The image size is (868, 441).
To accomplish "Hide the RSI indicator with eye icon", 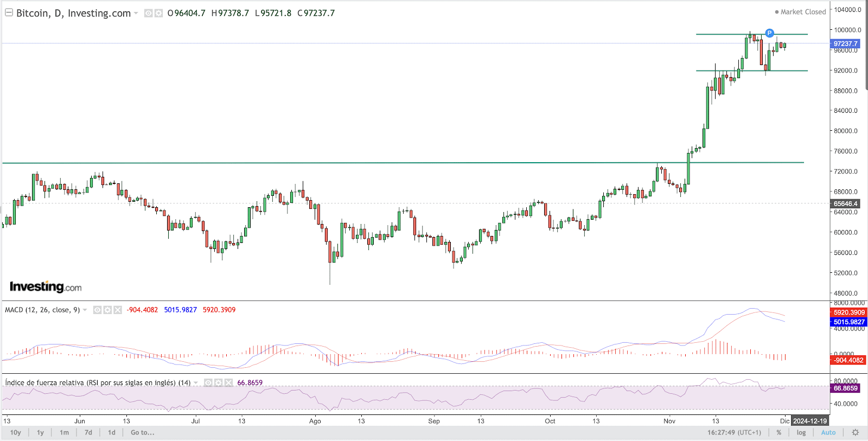I will [x=208, y=383].
